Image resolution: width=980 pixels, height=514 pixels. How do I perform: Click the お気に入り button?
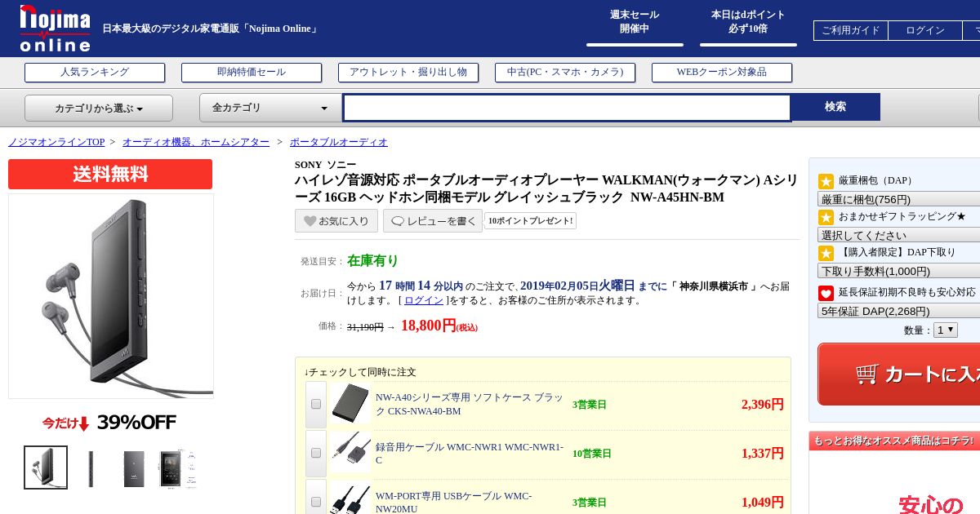tap(336, 221)
